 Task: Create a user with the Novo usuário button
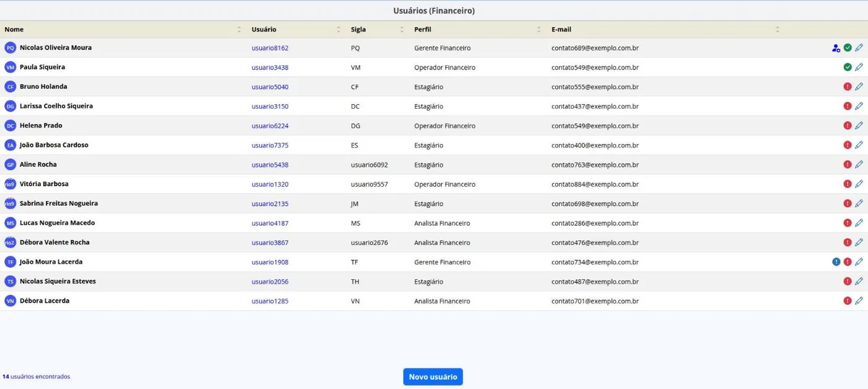(433, 377)
